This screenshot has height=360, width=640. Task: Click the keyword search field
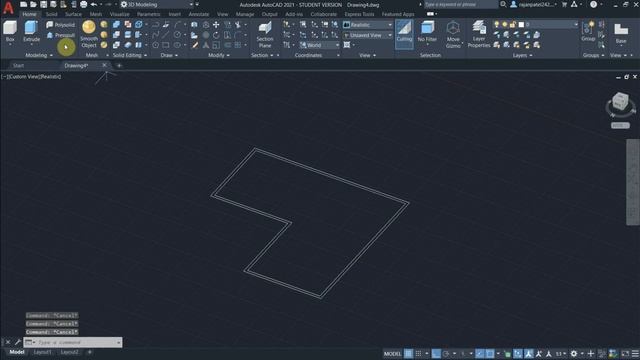pos(460,4)
